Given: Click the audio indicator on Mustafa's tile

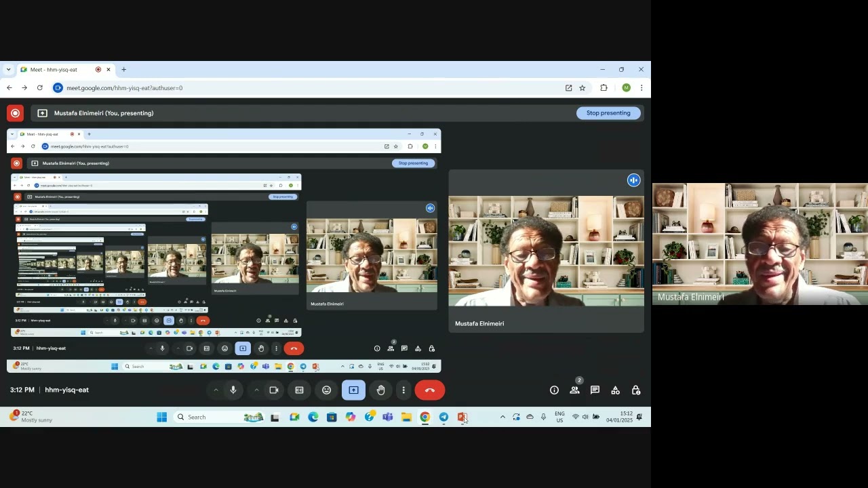Looking at the screenshot, I should [633, 180].
